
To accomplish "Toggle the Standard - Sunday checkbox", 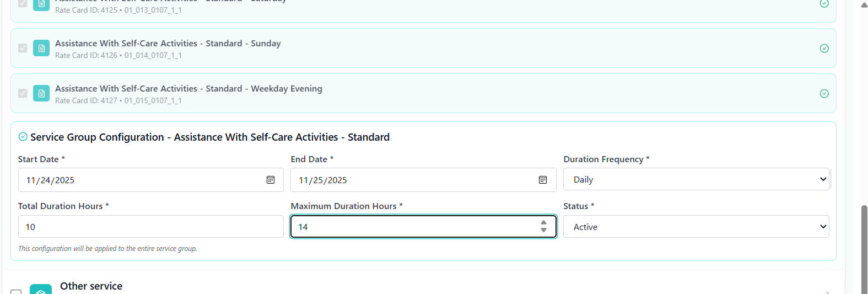I will coord(23,48).
